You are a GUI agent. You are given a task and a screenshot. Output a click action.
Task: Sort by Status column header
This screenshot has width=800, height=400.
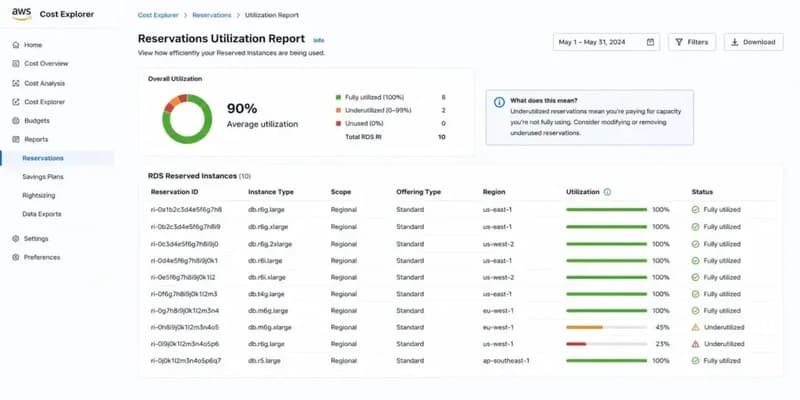tap(702, 192)
